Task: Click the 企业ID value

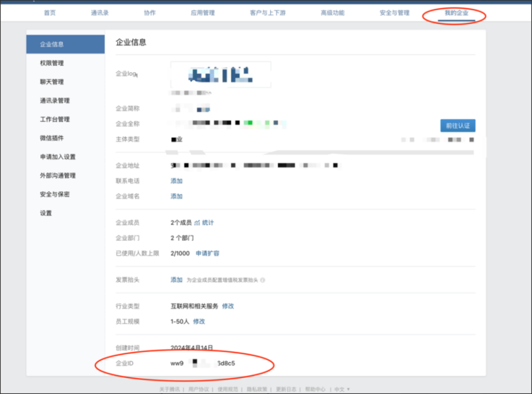Action: coord(203,363)
